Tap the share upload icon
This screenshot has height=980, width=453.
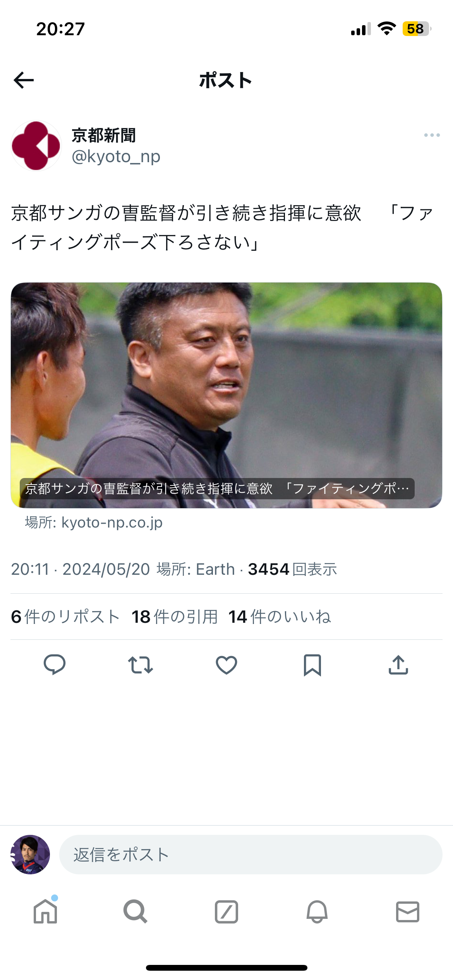398,665
